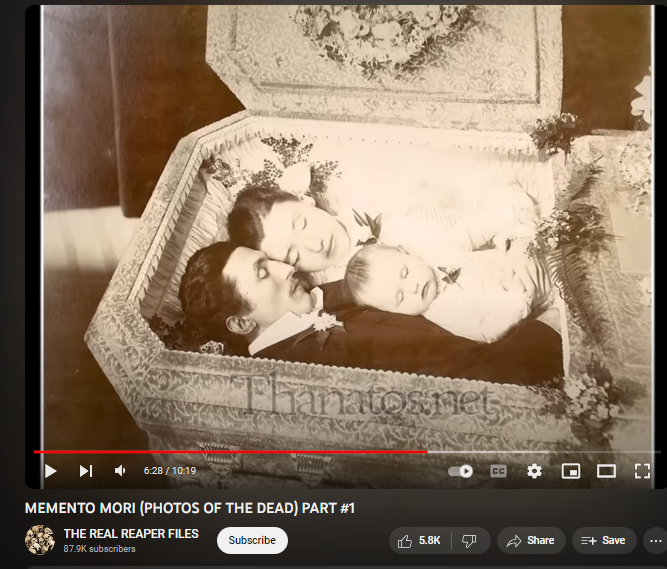Skip to the next video
Image resolution: width=667 pixels, height=569 pixels.
[86, 471]
